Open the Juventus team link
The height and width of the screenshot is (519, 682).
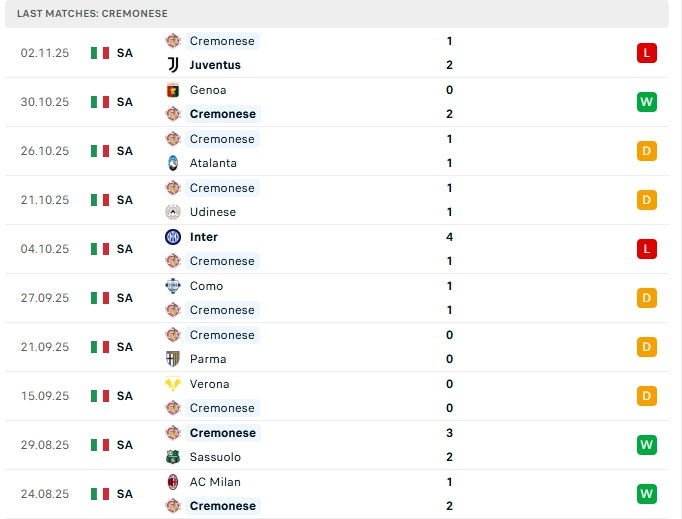coord(215,65)
